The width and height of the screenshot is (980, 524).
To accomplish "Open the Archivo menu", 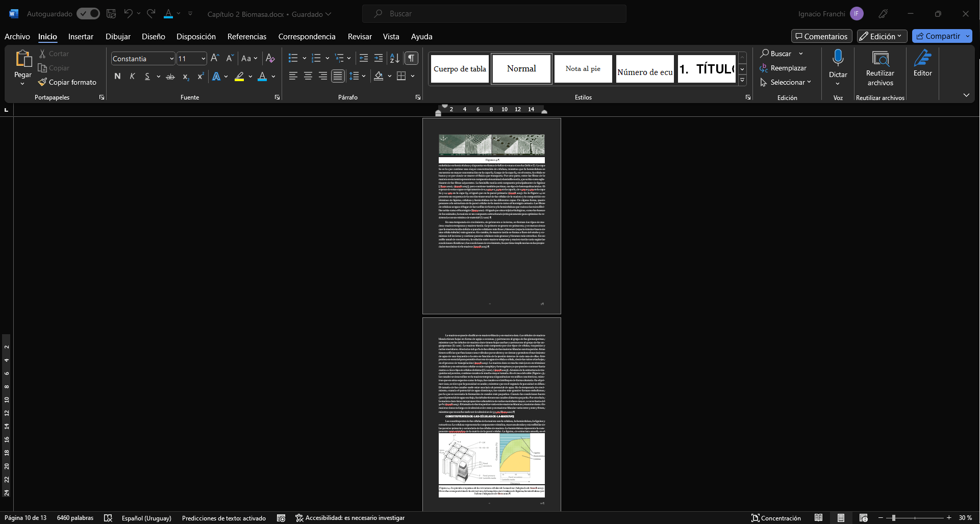I will (17, 37).
